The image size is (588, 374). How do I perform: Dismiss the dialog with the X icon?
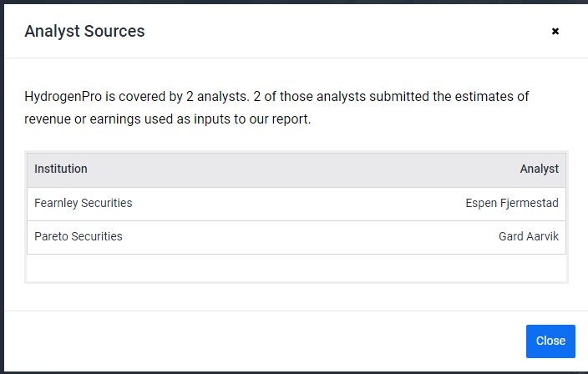pos(555,32)
